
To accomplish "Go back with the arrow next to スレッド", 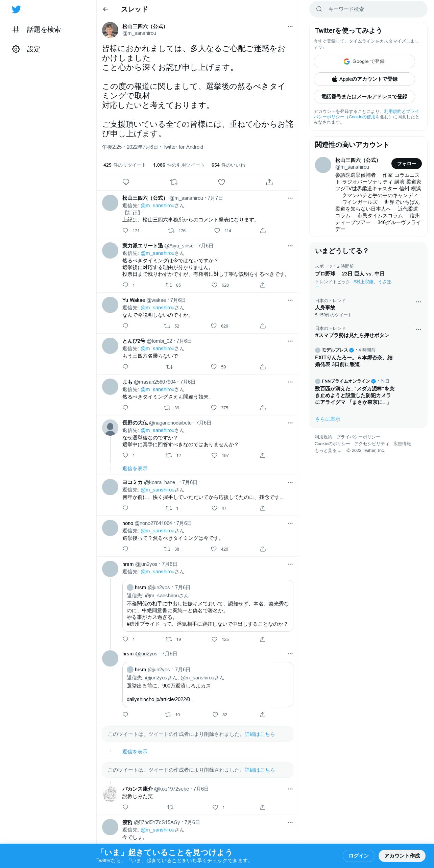I will coord(105,9).
